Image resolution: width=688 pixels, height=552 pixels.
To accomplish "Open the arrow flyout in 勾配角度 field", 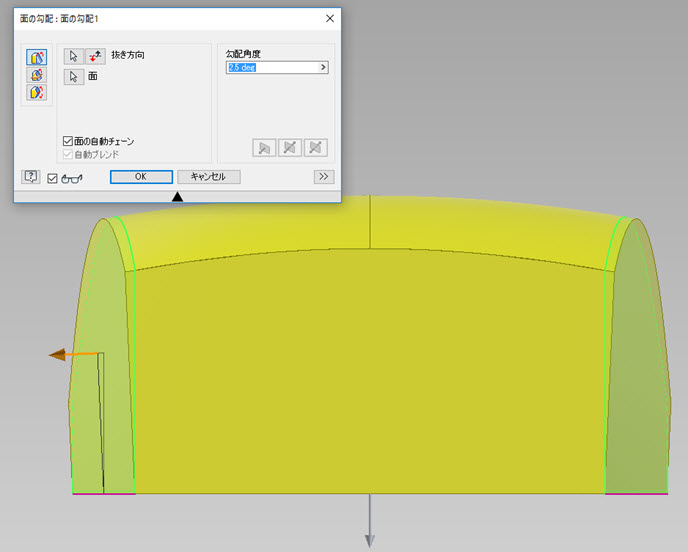I will tap(323, 67).
